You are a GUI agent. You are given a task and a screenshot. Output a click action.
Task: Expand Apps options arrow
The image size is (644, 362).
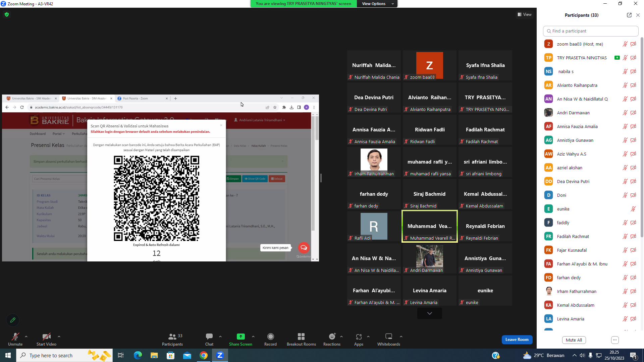point(368,337)
